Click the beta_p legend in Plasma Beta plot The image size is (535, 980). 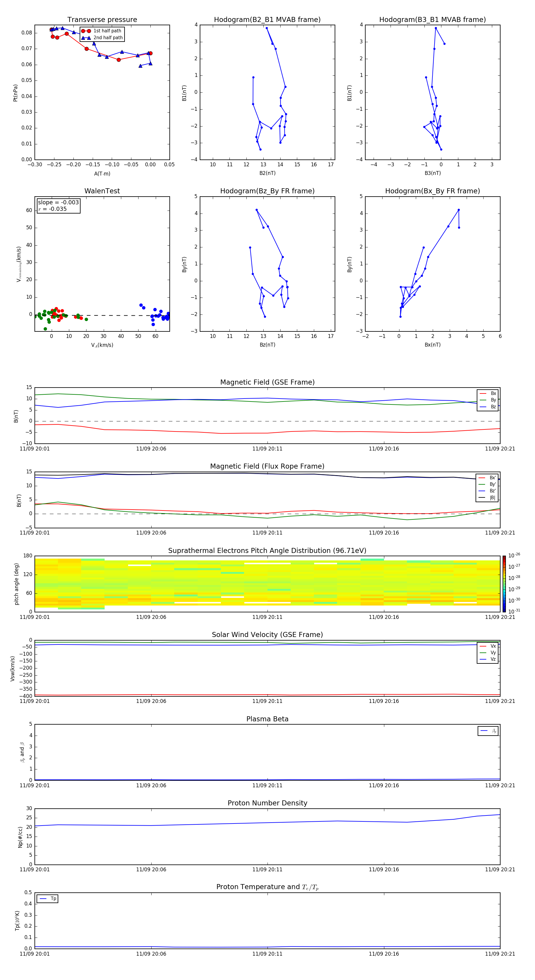pos(488,731)
